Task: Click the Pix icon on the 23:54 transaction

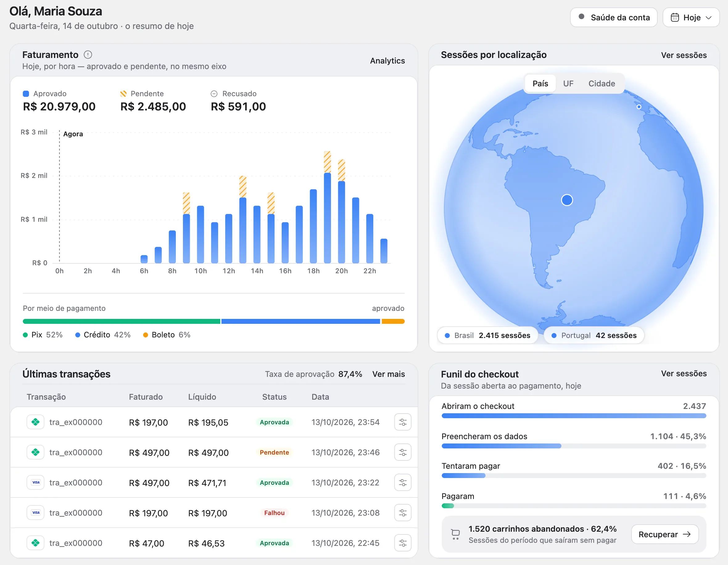Action: coord(35,422)
